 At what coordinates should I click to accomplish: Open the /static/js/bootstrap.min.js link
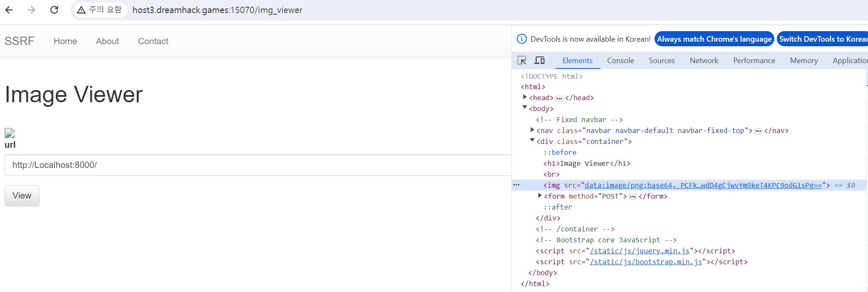(x=646, y=262)
